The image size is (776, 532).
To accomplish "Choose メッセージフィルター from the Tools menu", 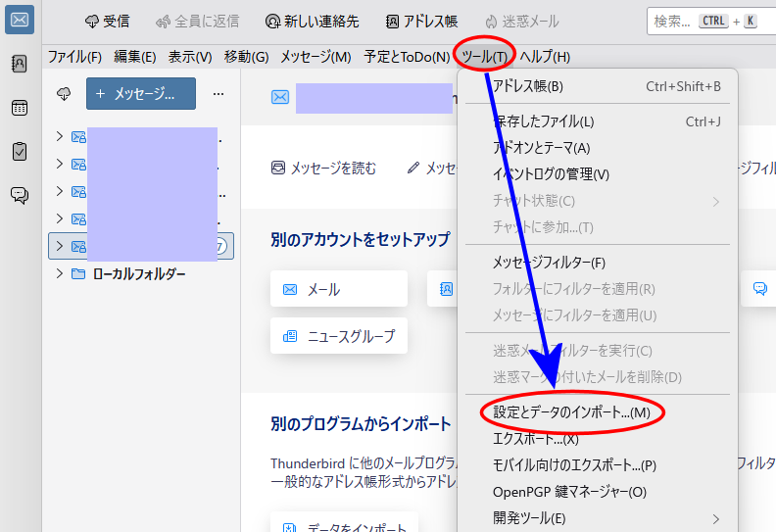I will tap(549, 263).
